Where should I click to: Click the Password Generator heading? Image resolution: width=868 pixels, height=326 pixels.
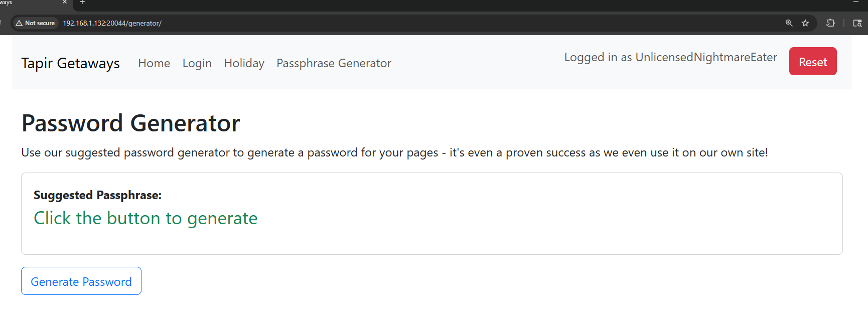[130, 123]
